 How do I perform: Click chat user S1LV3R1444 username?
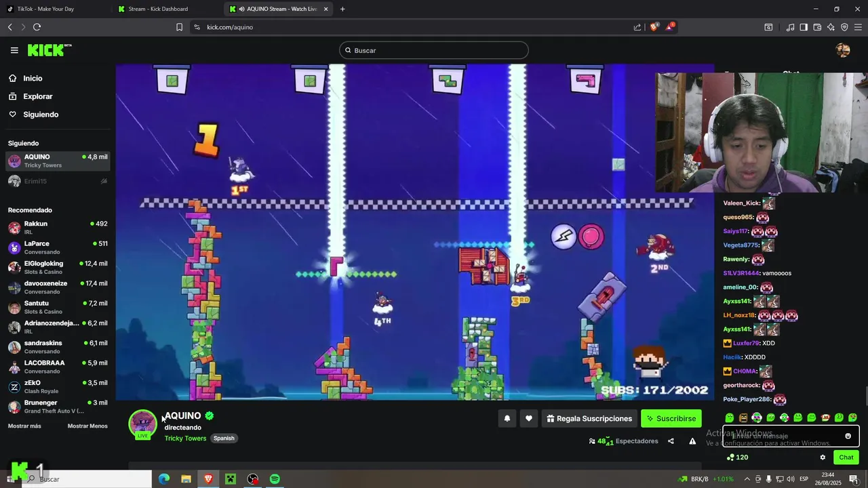click(741, 273)
